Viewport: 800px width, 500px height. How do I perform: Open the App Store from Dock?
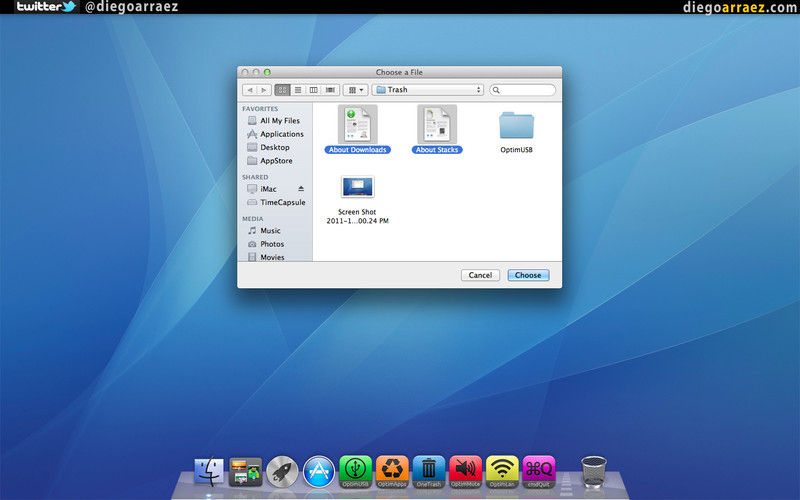pos(319,471)
